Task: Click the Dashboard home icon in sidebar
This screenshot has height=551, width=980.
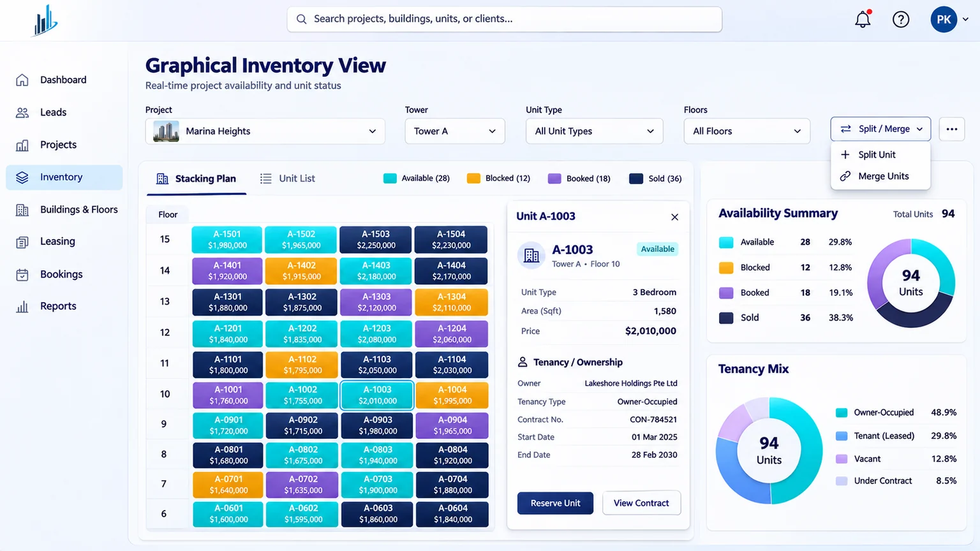Action: pos(22,80)
